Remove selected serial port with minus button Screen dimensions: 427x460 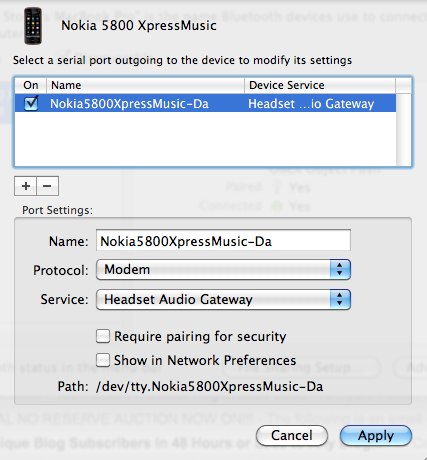[47, 186]
